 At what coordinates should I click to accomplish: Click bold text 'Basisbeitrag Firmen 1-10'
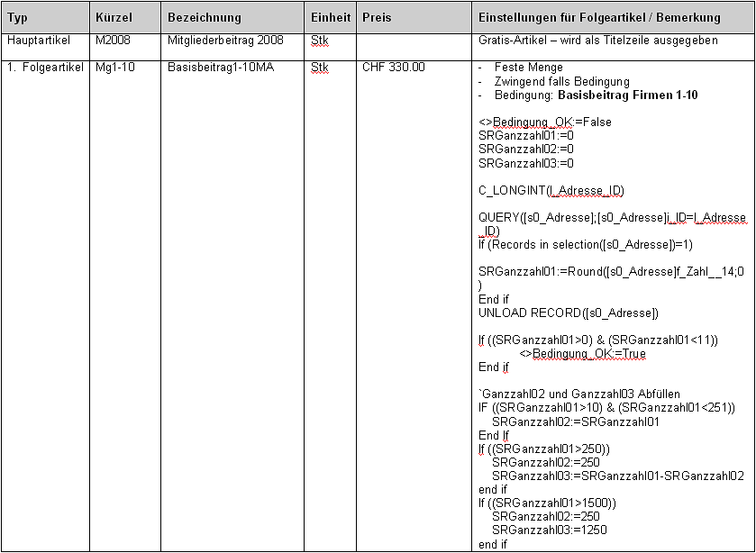[x=627, y=95]
